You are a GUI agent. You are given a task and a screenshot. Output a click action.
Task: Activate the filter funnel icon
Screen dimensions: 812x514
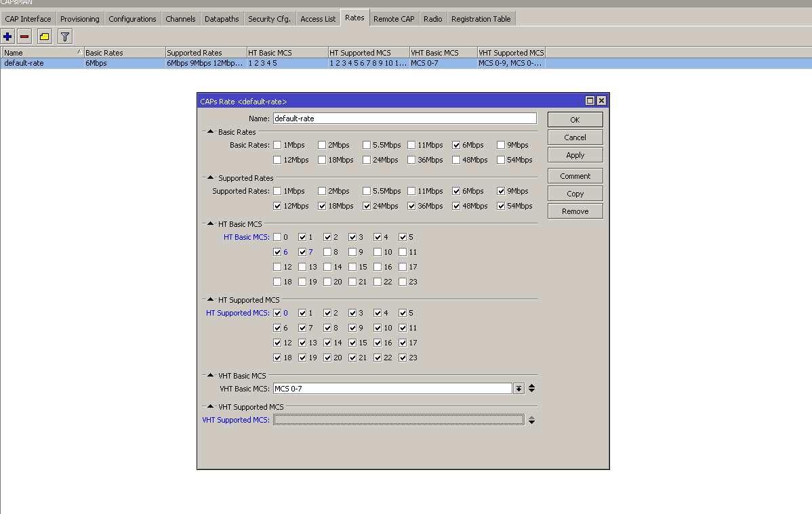[64, 36]
